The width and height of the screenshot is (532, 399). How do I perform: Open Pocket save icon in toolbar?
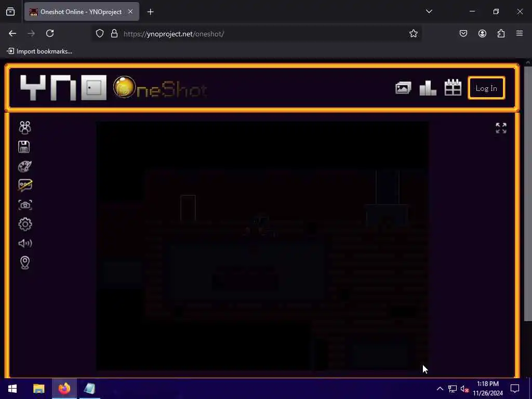(x=463, y=33)
